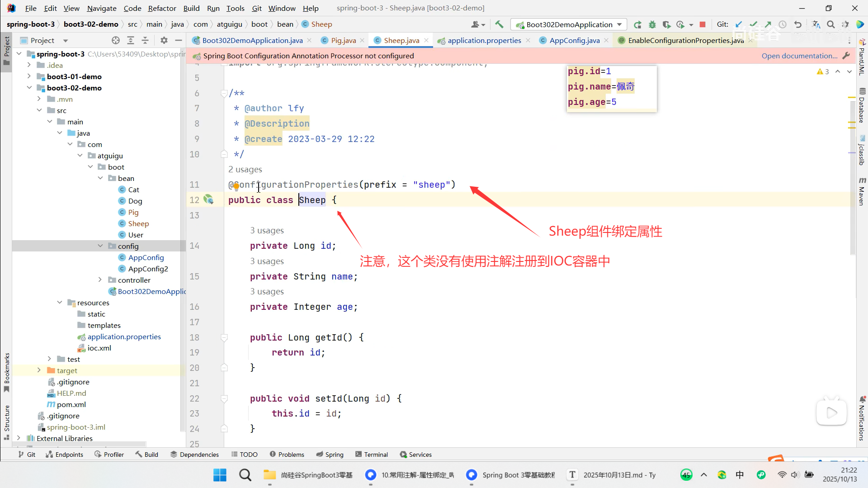Collapse the boot3-02-demo module
Image resolution: width=868 pixels, height=488 pixels.
[x=29, y=88]
